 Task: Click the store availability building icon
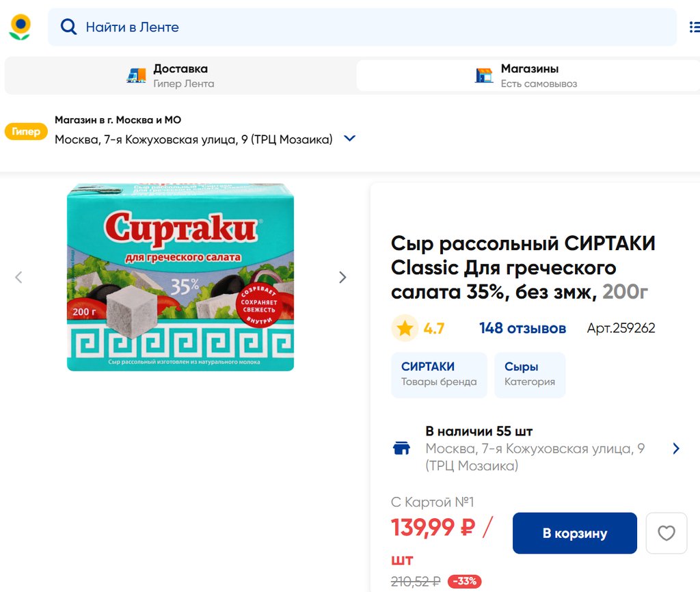coord(401,448)
